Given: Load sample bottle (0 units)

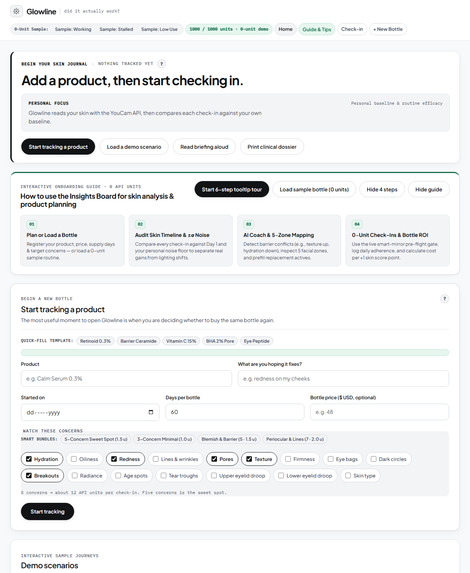Looking at the screenshot, I should click(314, 189).
